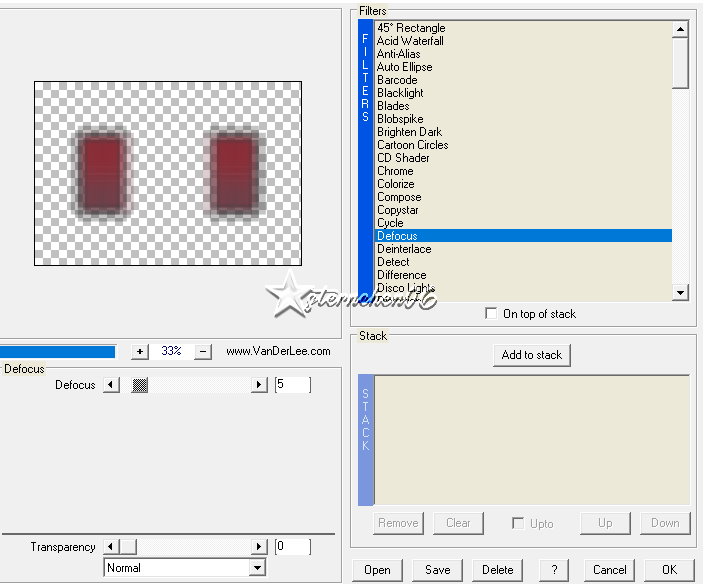Screen dimensions: 706x584
Task: Open the www.VanDerLee.com link
Action: pyautogui.click(x=278, y=352)
